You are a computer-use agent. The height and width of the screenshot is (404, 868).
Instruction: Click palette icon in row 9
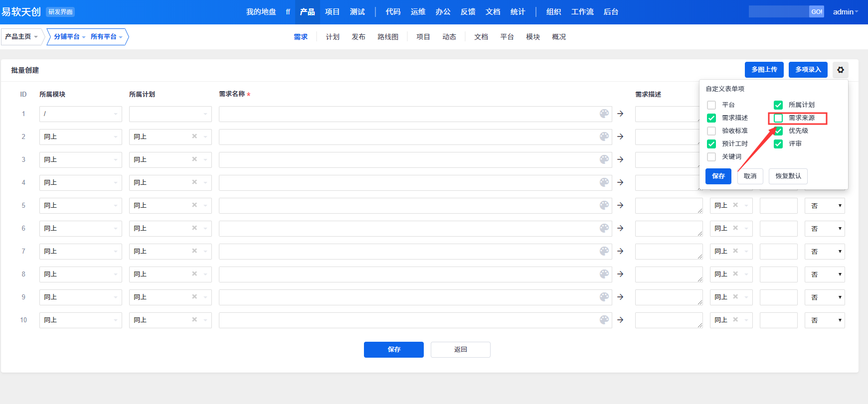pyautogui.click(x=604, y=297)
